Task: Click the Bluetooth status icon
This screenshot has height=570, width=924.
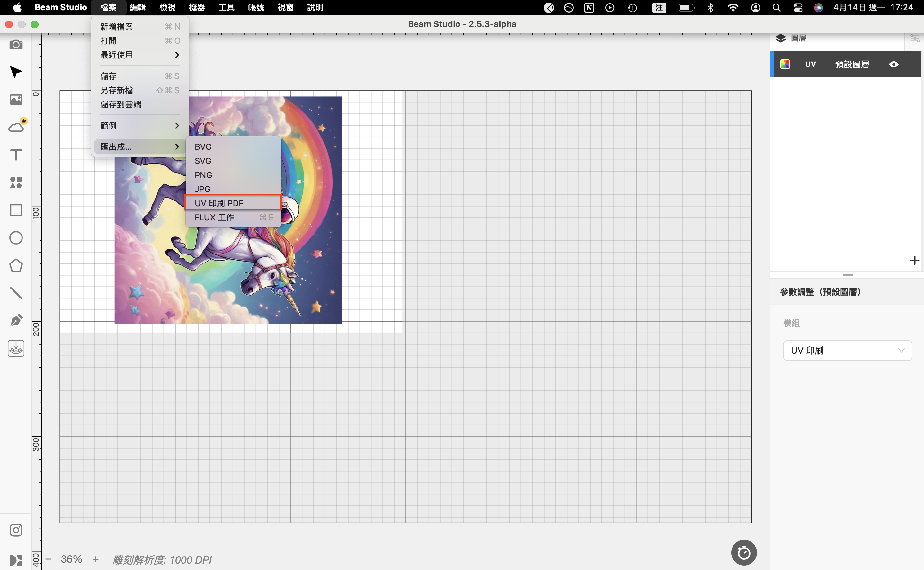Action: click(710, 7)
